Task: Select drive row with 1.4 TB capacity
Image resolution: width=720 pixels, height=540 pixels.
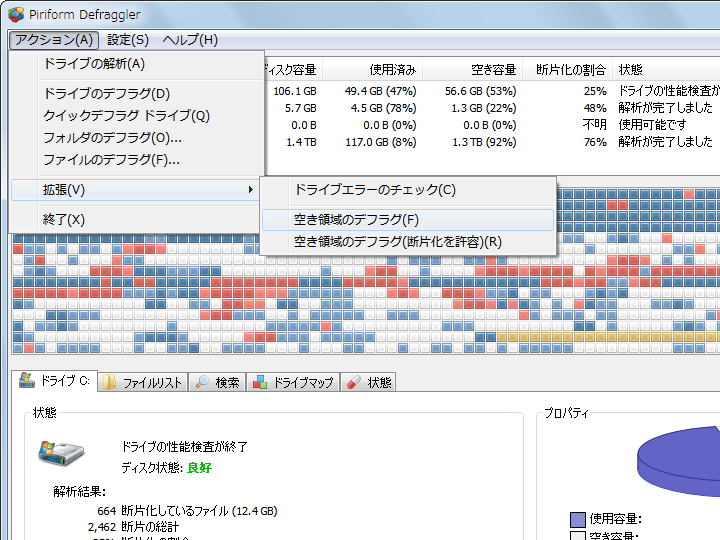Action: pos(492,142)
